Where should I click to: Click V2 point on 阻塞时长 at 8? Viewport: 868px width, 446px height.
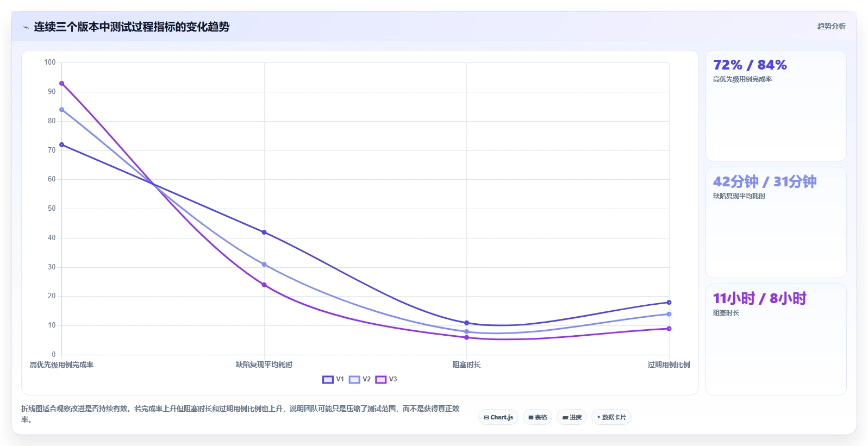[466, 332]
